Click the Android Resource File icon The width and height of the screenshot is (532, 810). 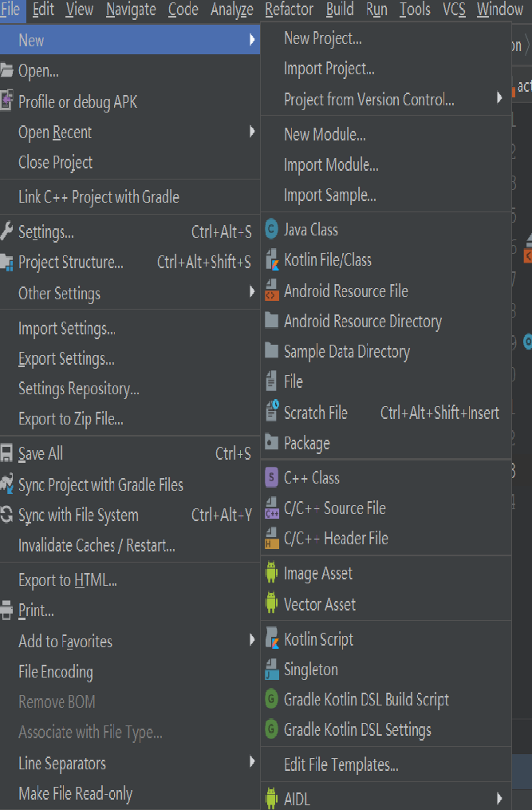tap(271, 291)
